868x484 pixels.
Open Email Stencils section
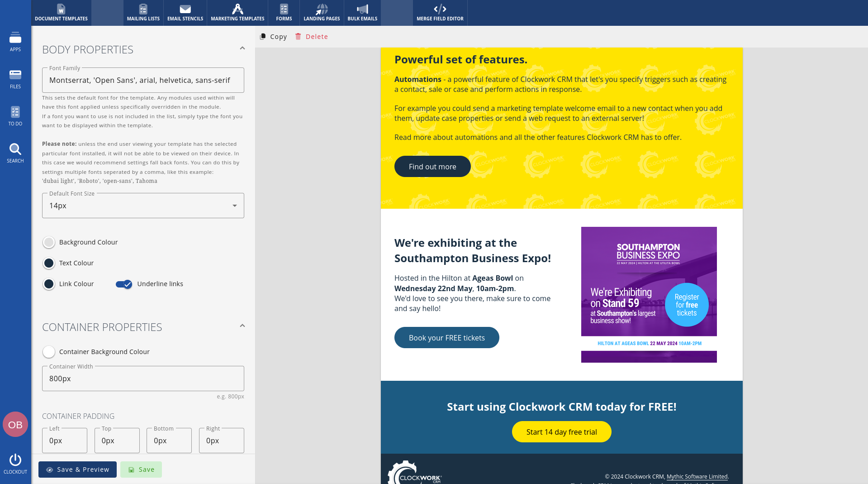185,13
